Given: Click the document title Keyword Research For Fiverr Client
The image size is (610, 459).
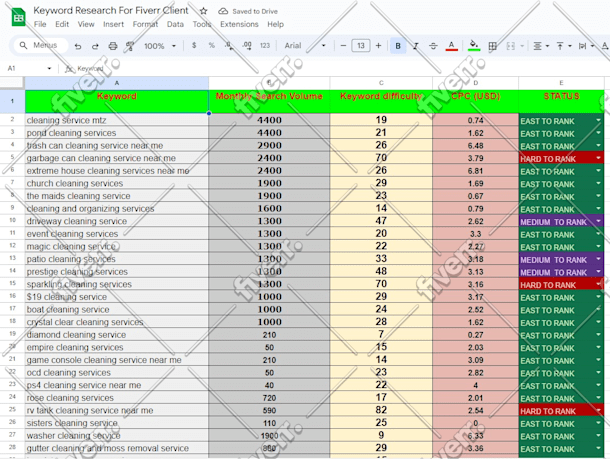Looking at the screenshot, I should click(111, 11).
